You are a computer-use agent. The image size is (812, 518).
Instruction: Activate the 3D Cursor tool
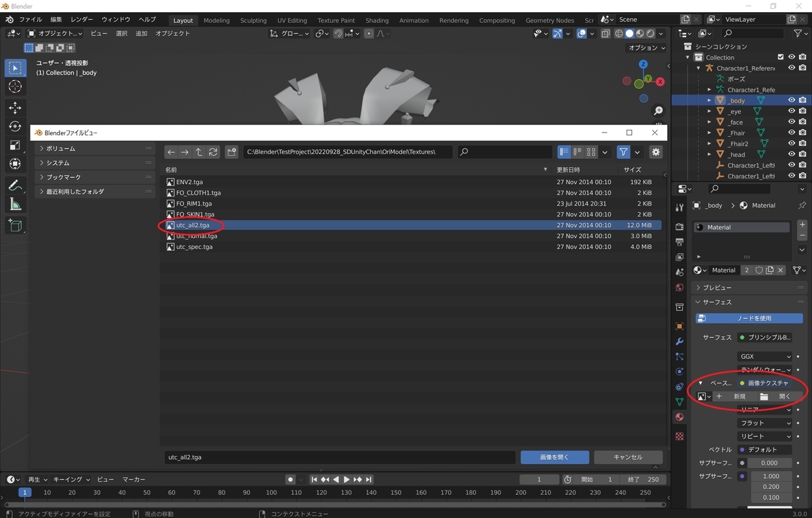[x=15, y=87]
